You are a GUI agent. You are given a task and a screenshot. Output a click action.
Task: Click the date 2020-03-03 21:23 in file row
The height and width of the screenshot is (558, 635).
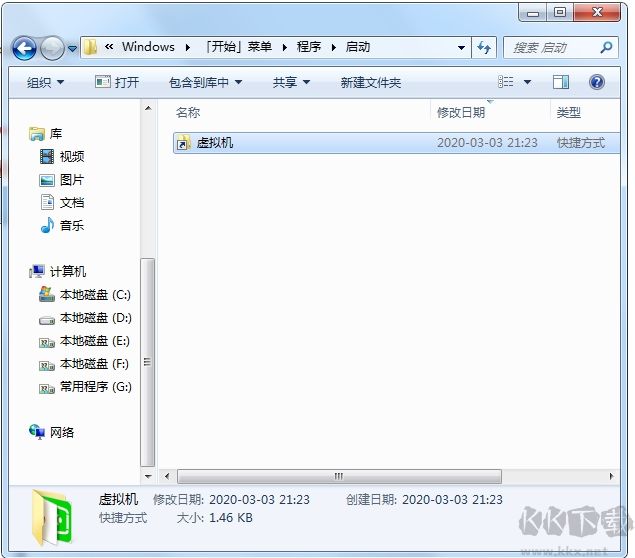click(487, 143)
